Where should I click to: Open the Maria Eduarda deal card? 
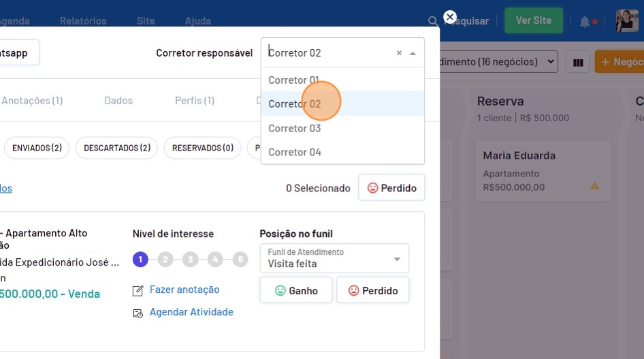click(x=542, y=170)
